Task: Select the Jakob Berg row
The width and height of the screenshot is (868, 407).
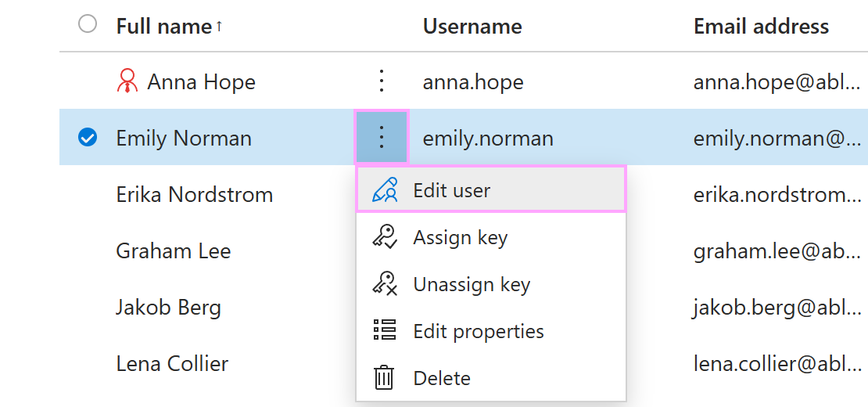Action: [x=168, y=308]
